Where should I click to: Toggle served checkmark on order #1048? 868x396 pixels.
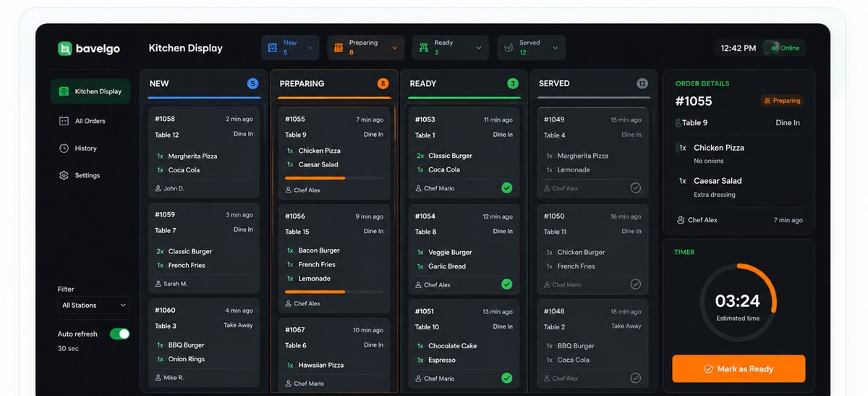[x=635, y=378]
